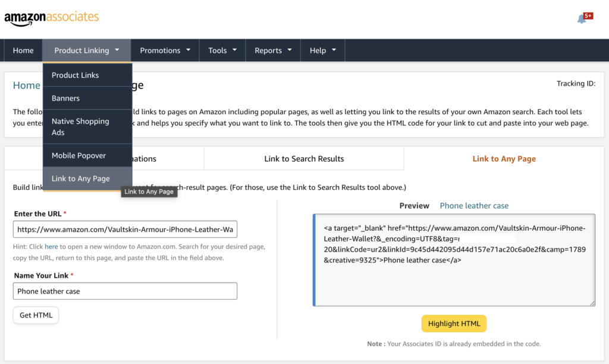Collapse the Product Linking dropdown menu

pos(87,51)
